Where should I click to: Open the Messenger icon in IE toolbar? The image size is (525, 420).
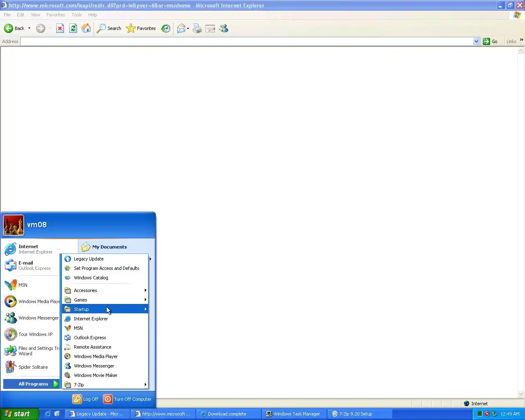pos(224,28)
